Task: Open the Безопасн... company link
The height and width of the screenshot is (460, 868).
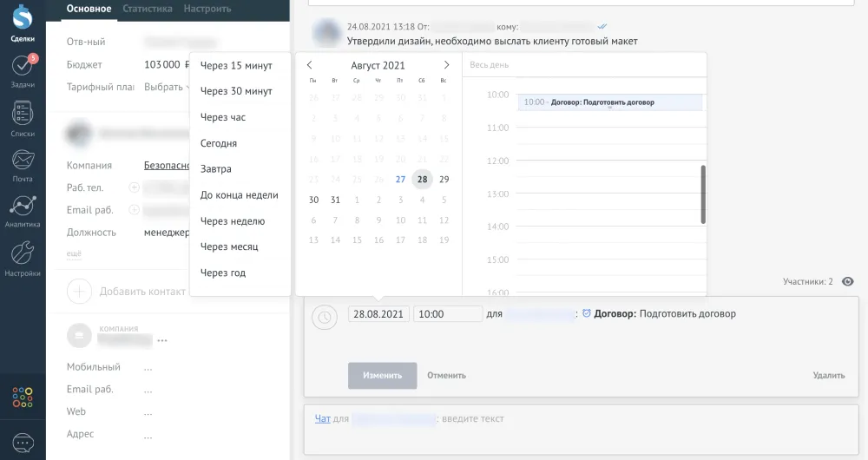Action: point(167,166)
